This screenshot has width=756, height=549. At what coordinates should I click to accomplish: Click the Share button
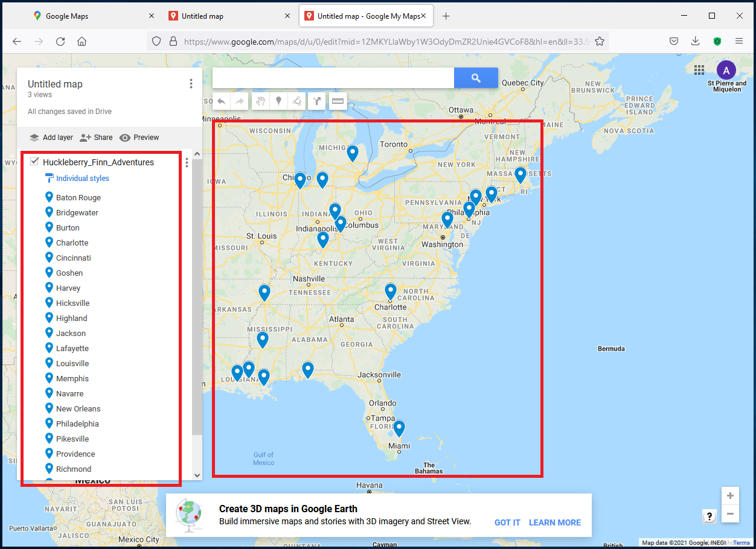point(96,138)
